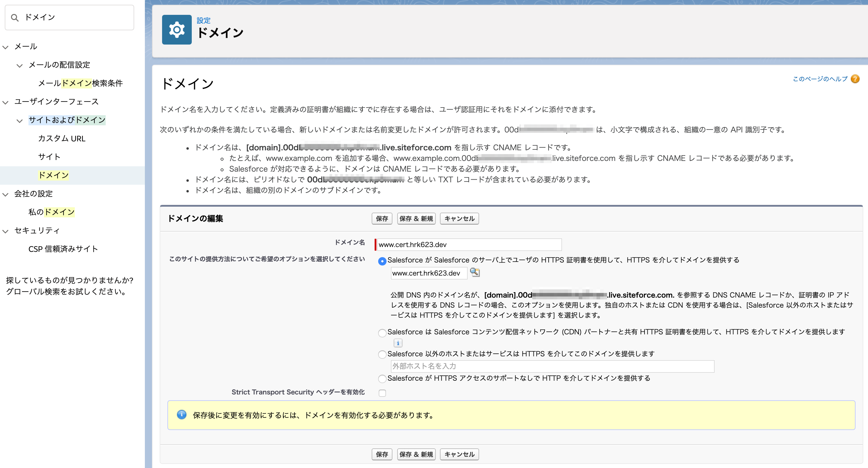This screenshot has width=868, height=468.
Task: Click the blue info icon in yellow notice
Action: click(181, 415)
